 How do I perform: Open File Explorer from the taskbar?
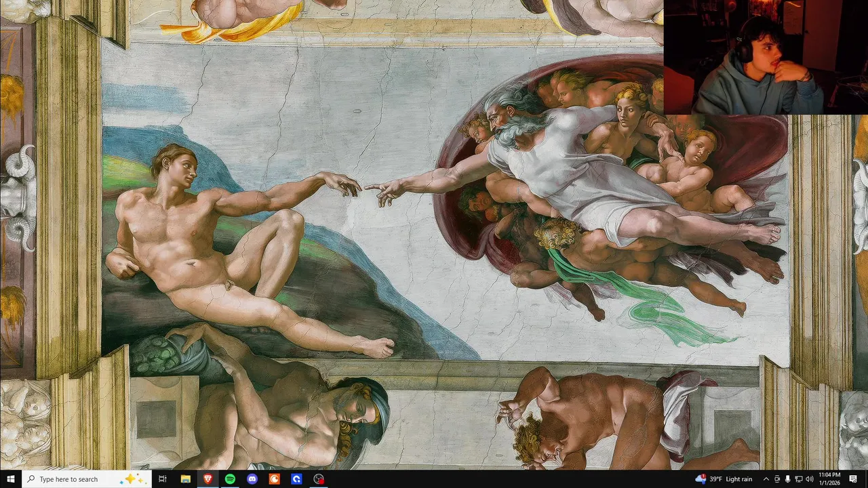pyautogui.click(x=185, y=479)
